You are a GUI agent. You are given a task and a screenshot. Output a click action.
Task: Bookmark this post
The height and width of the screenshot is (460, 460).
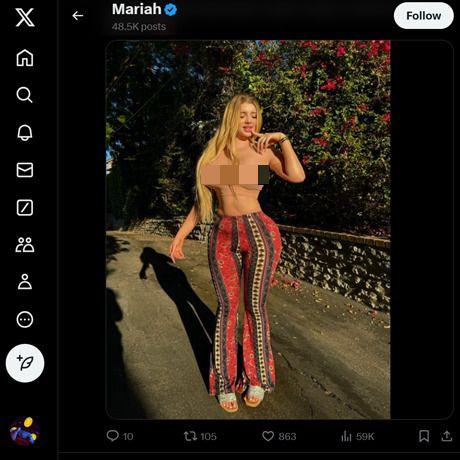point(424,436)
